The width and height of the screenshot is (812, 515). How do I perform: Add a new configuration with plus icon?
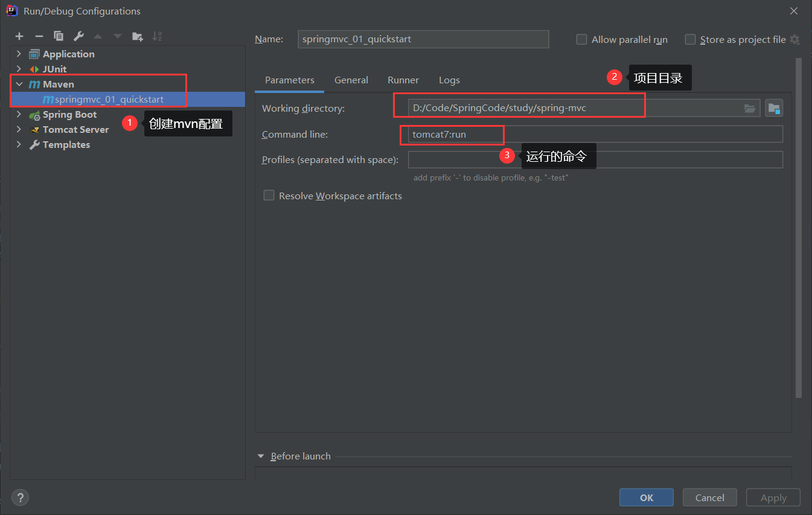(19, 36)
